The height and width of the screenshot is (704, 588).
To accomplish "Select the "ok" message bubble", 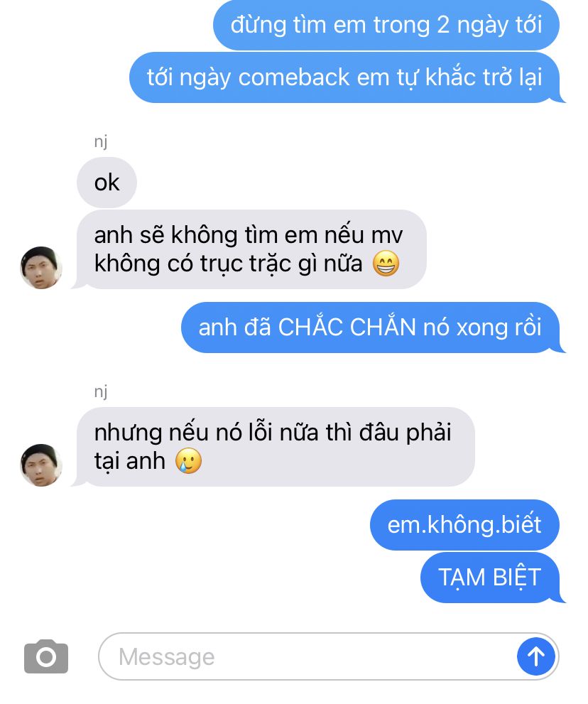I will pyautogui.click(x=107, y=183).
